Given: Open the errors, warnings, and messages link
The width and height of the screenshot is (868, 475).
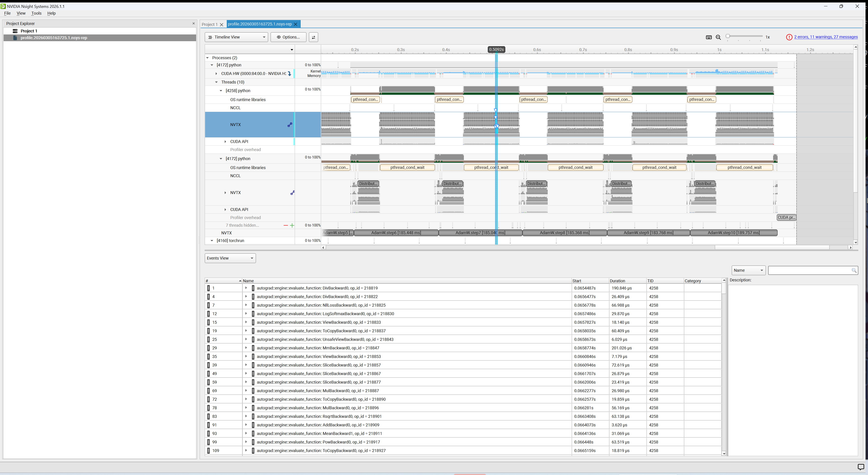Looking at the screenshot, I should click(x=826, y=37).
